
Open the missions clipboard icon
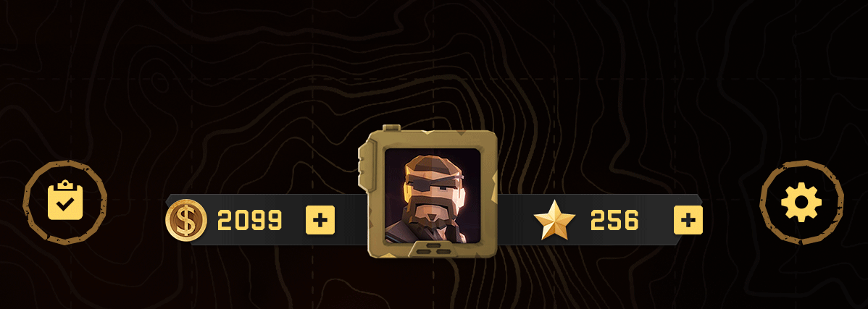[x=64, y=200]
